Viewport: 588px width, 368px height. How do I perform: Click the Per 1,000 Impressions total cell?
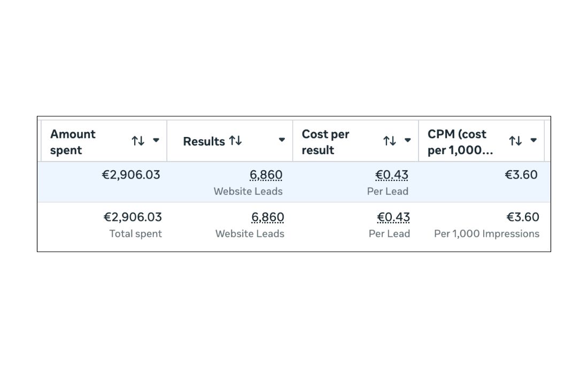[486, 234]
